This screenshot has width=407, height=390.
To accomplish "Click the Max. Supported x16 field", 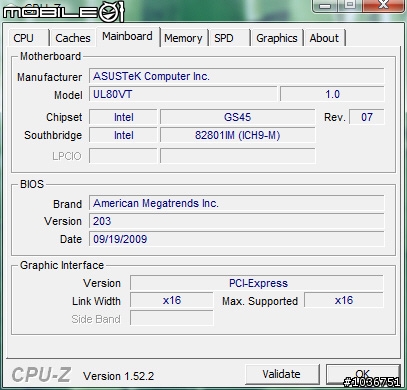I will [344, 300].
